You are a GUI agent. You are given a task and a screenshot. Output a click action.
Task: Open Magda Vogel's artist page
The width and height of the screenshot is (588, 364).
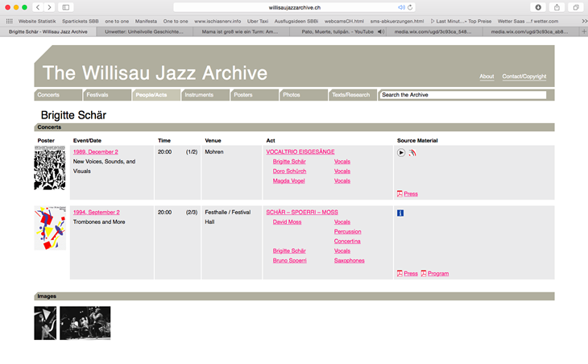288,181
